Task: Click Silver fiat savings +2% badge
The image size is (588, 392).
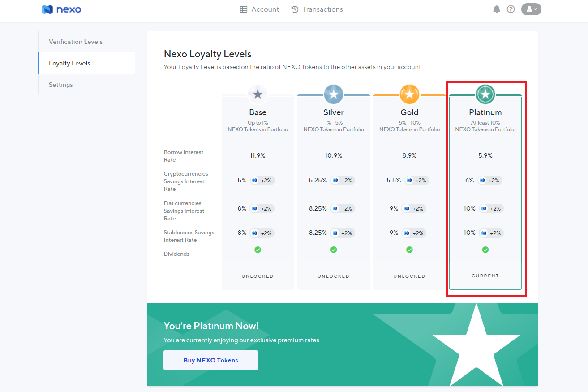Action: (343, 209)
